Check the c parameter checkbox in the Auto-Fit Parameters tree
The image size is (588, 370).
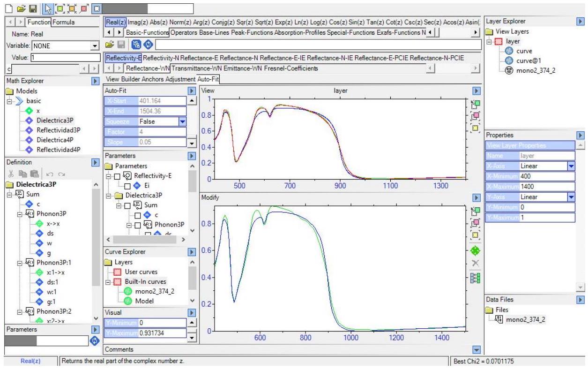pyautogui.click(x=137, y=215)
